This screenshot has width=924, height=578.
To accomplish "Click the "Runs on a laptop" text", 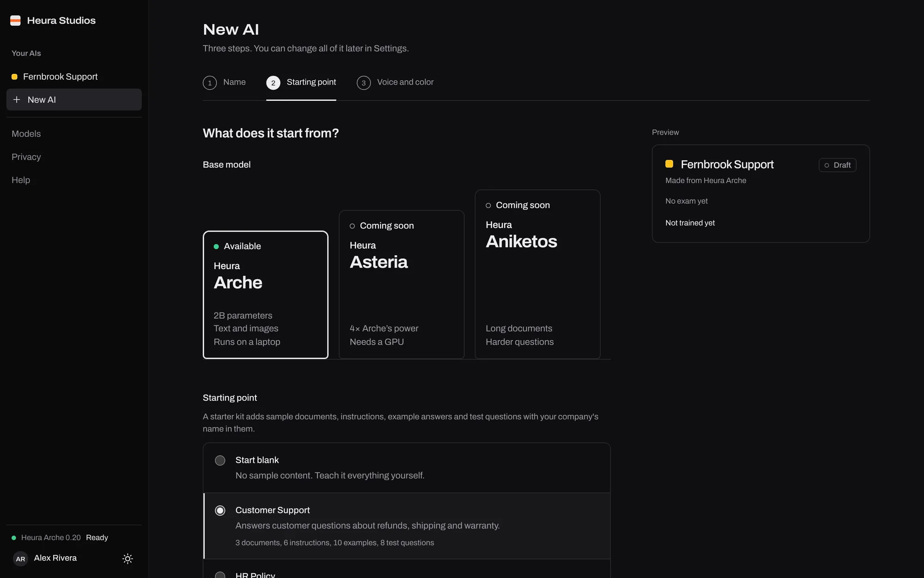I will (247, 342).
